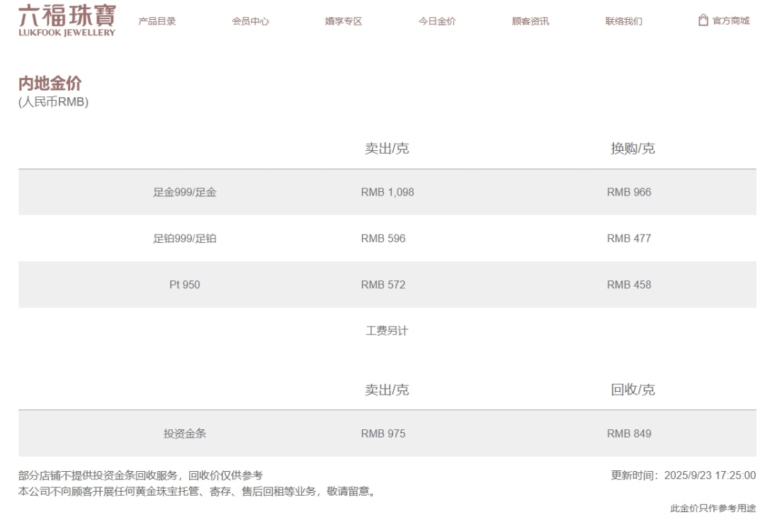The height and width of the screenshot is (532, 765).
Task: Click the 内地金价 heading
Action: pos(50,84)
